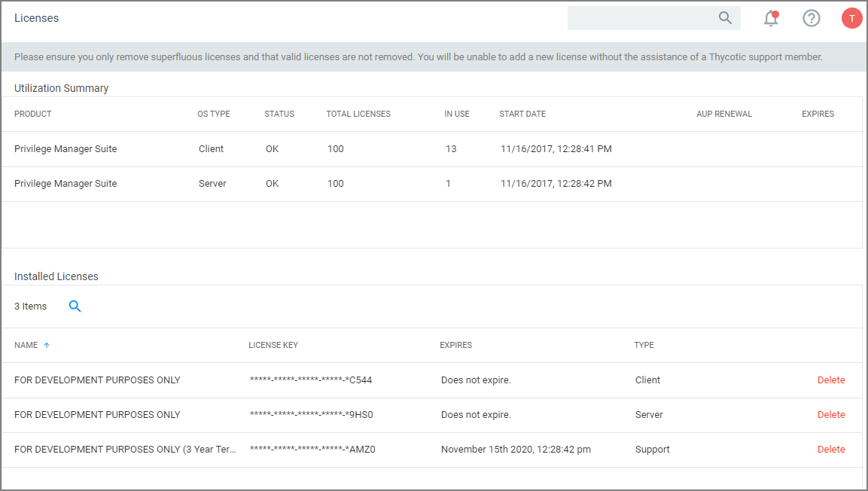Toggle sort arrow beside Name column
Viewport: 868px width, 491px height.
[47, 346]
